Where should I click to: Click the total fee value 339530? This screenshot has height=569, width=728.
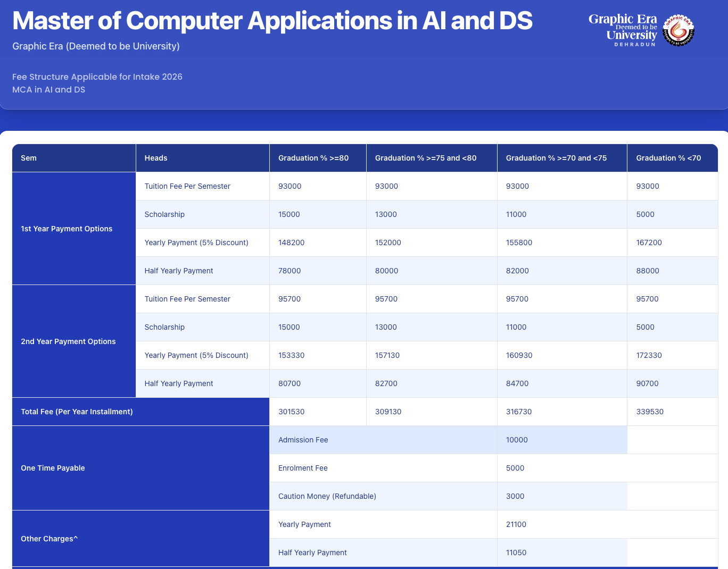pos(650,412)
